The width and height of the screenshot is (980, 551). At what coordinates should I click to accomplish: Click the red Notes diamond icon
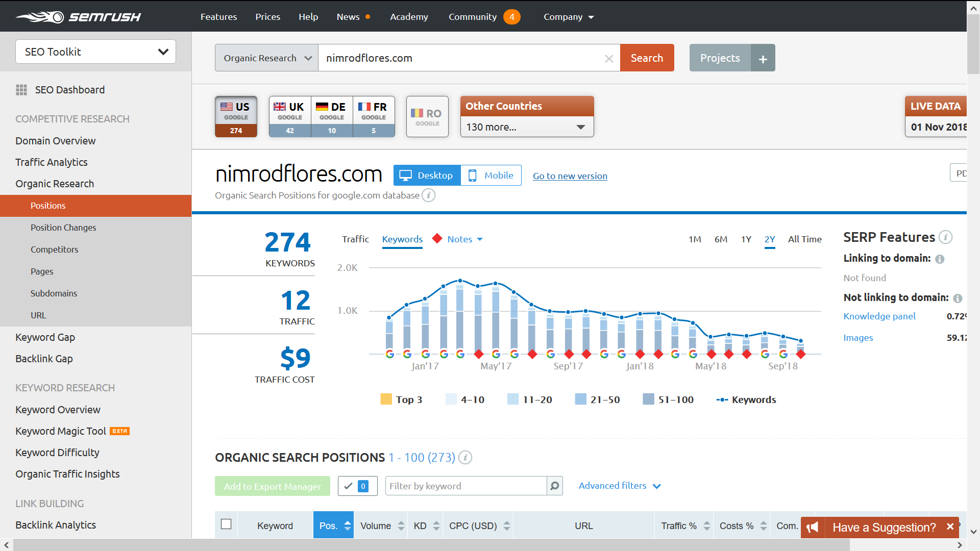pyautogui.click(x=437, y=239)
